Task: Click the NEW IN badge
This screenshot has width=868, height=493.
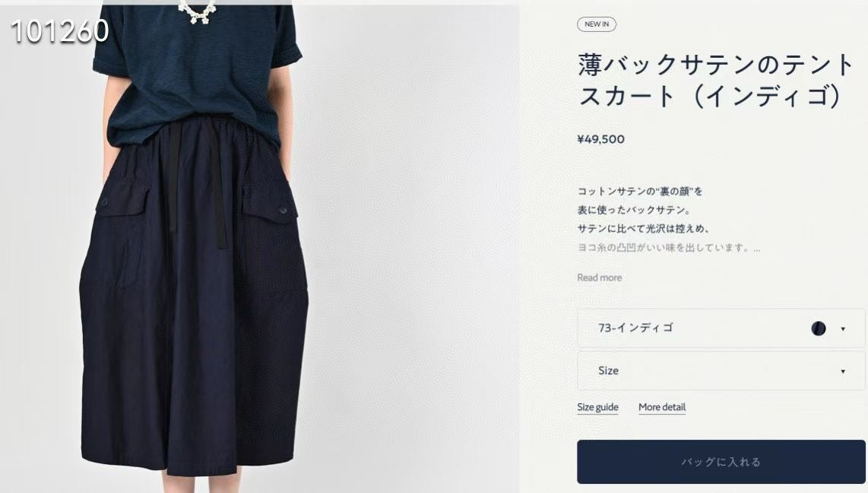Action: point(596,24)
